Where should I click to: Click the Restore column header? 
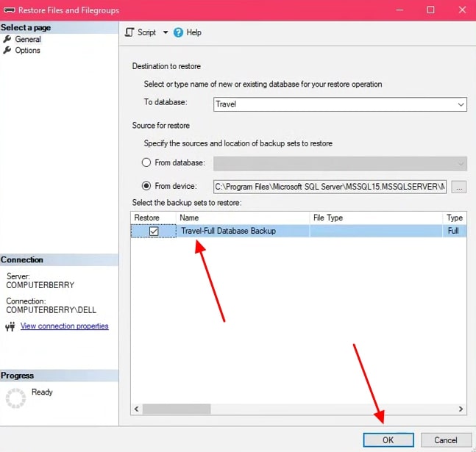(153, 218)
